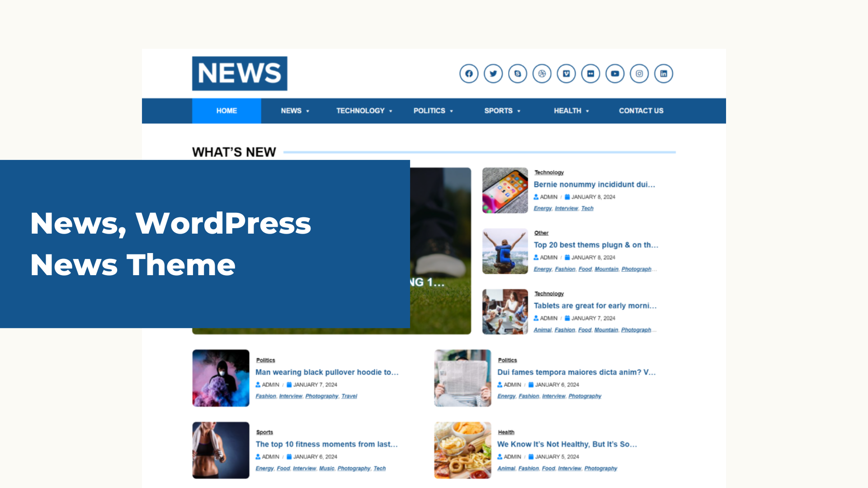Image resolution: width=868 pixels, height=488 pixels.
Task: Click the NEWS site logo
Action: click(x=240, y=73)
